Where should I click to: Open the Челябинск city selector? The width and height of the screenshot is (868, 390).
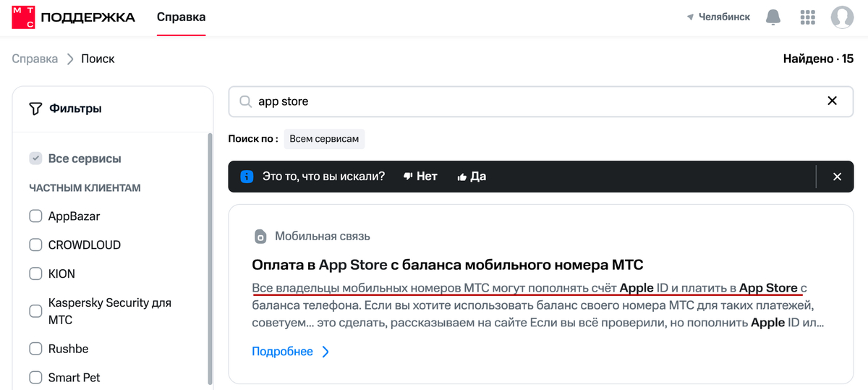point(718,17)
